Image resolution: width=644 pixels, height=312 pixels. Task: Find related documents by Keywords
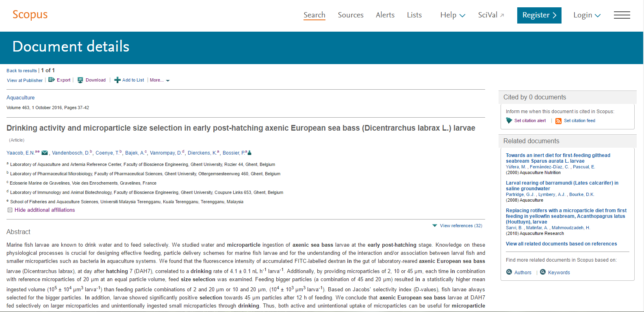pos(559,273)
